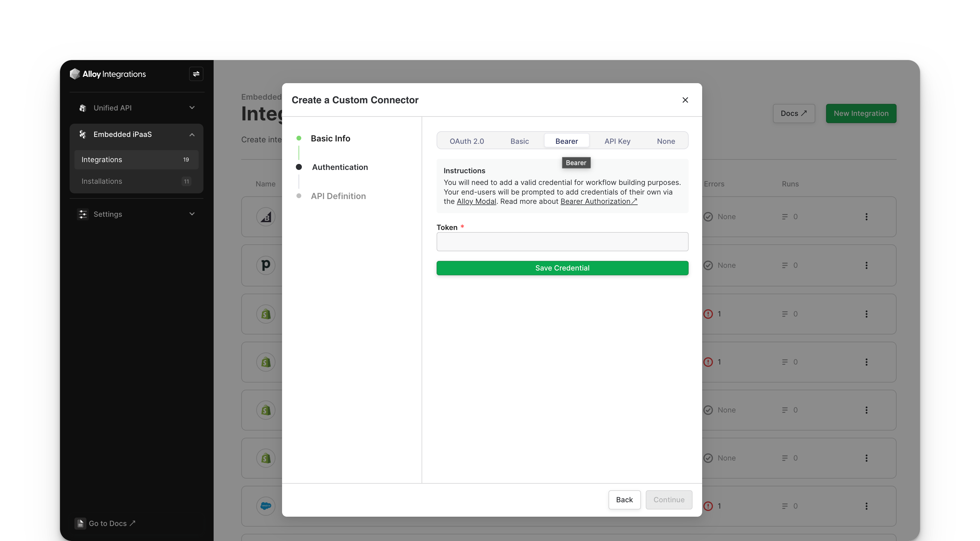This screenshot has height=541, width=980.
Task: Click the Save Credential button
Action: (x=562, y=268)
